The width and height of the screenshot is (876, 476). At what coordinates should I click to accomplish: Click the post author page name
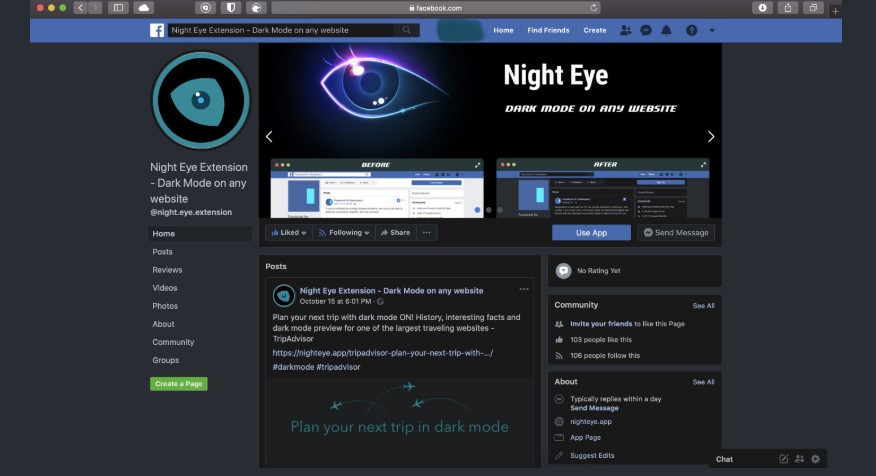click(x=391, y=291)
